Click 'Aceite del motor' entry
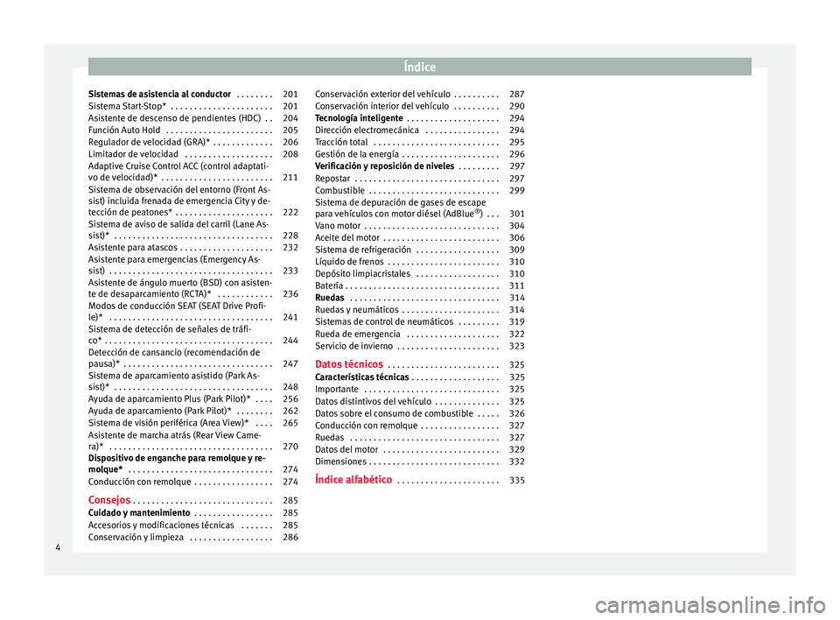840x620 pixels. pos(347,237)
